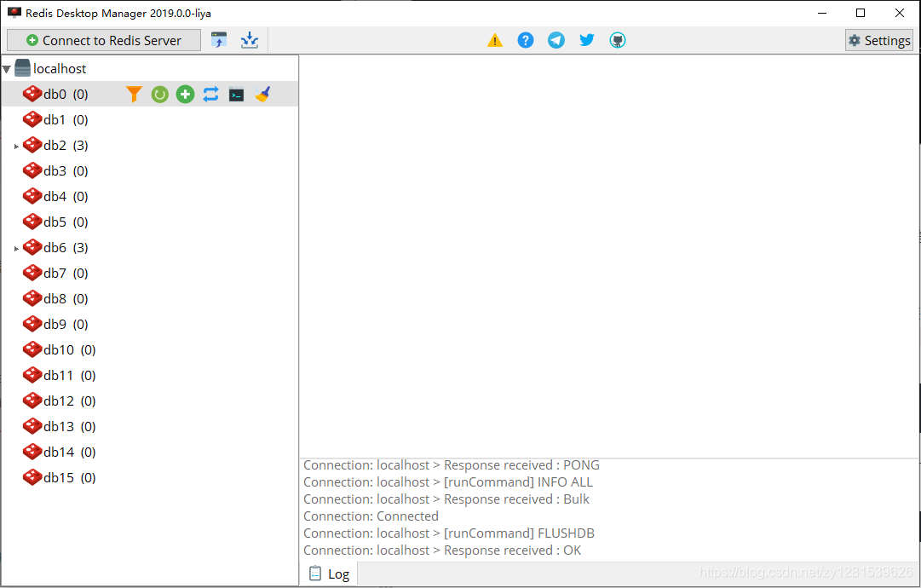Select database db15 (0)

70,477
